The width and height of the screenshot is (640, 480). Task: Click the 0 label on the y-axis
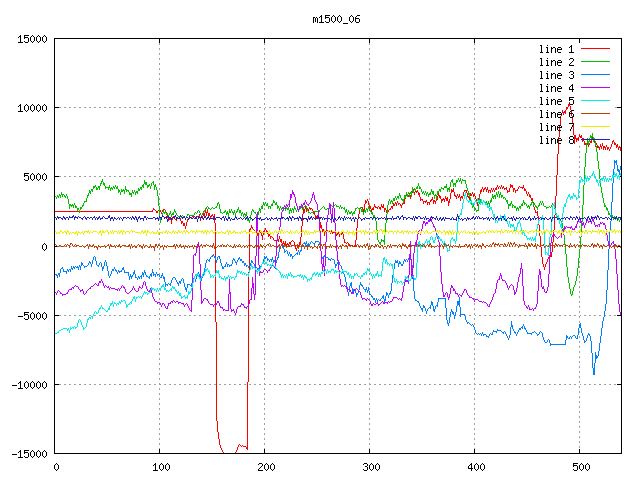pos(45,247)
